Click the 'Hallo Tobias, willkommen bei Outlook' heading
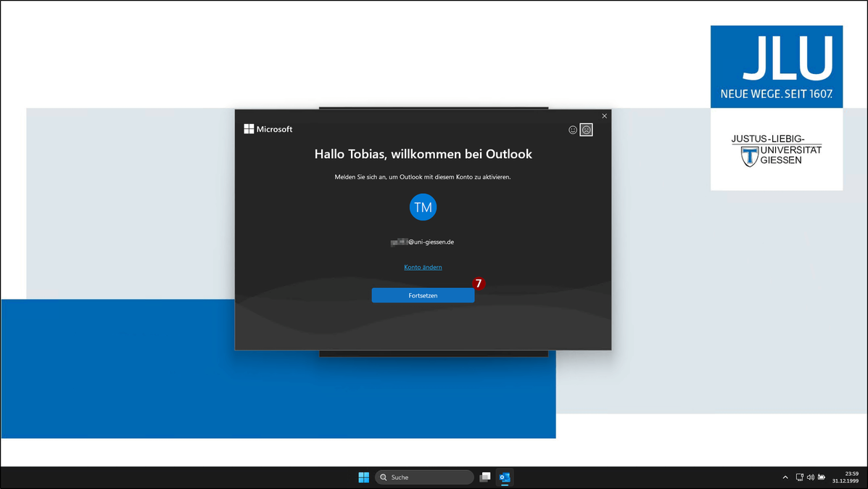Image resolution: width=868 pixels, height=489 pixels. pyautogui.click(x=423, y=154)
